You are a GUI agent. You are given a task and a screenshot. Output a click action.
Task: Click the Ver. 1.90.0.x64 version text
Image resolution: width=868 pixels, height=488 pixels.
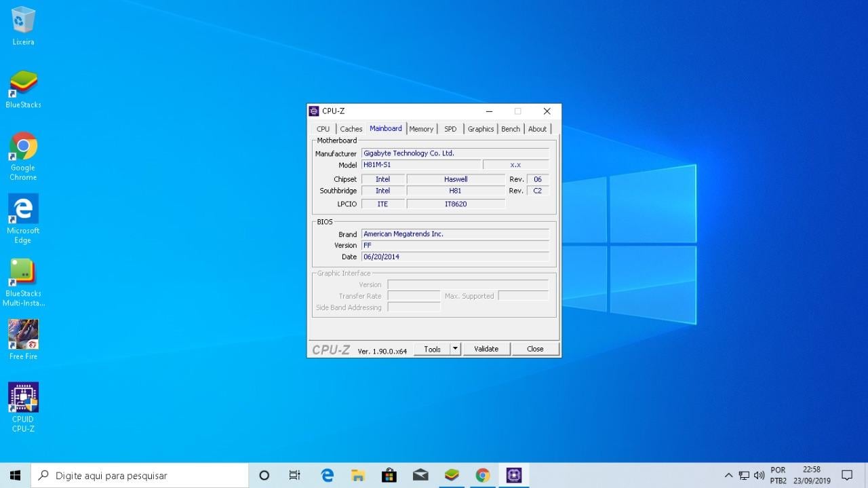point(382,351)
